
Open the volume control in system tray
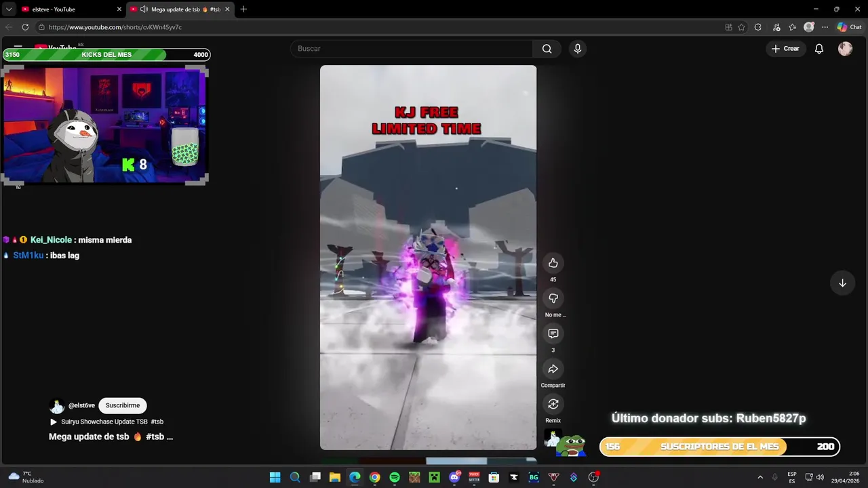(820, 477)
